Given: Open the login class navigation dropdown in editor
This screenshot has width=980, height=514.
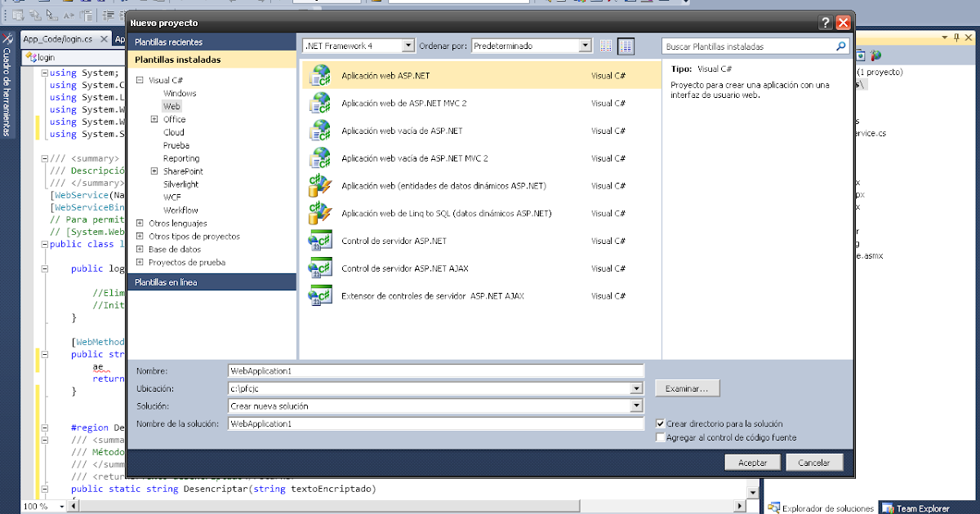Looking at the screenshot, I should [x=75, y=57].
